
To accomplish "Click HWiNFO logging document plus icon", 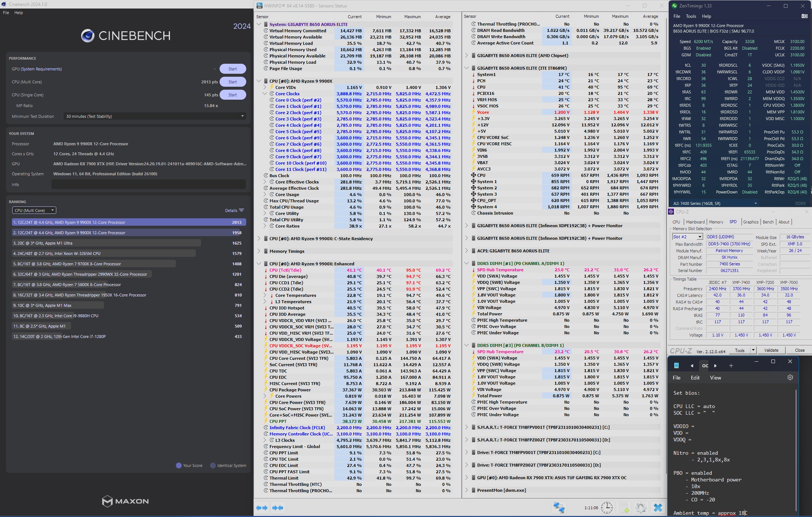I will click(624, 508).
